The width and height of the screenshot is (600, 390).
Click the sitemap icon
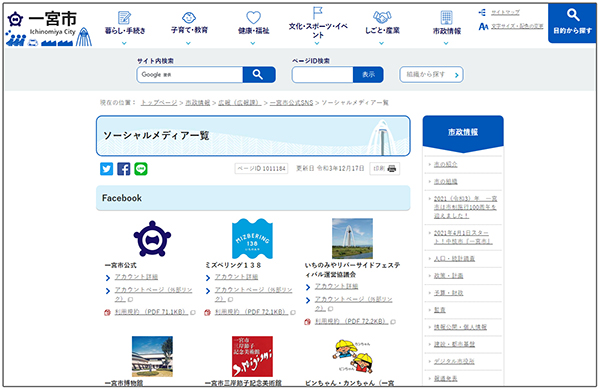[x=483, y=13]
